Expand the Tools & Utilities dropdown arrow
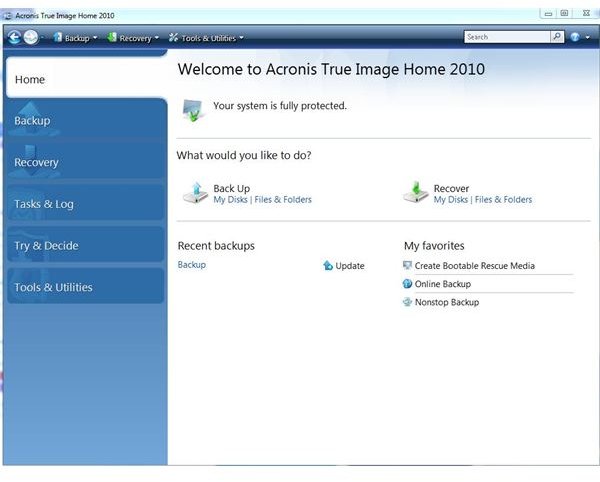The height and width of the screenshot is (482, 600). tap(241, 37)
